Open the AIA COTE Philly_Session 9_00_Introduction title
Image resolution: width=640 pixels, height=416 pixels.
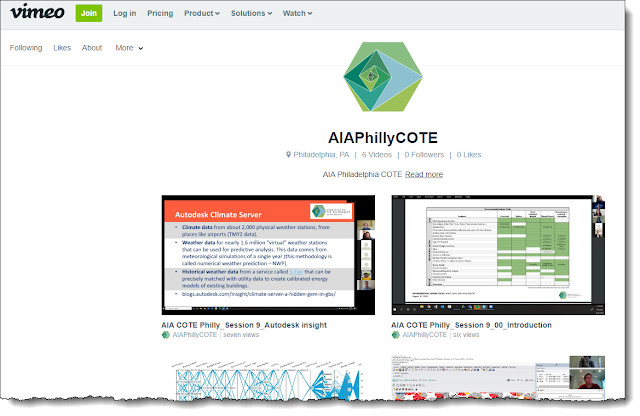[x=471, y=325]
